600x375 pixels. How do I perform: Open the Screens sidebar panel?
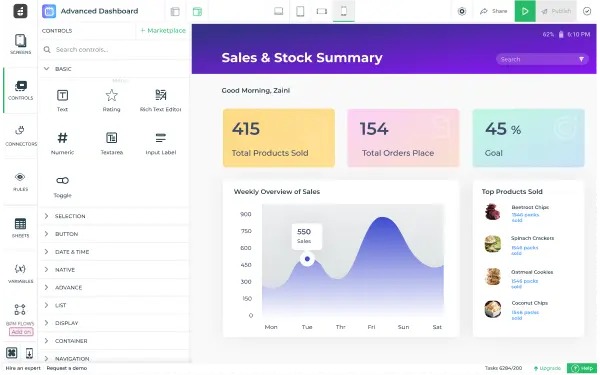pyautogui.click(x=20, y=44)
